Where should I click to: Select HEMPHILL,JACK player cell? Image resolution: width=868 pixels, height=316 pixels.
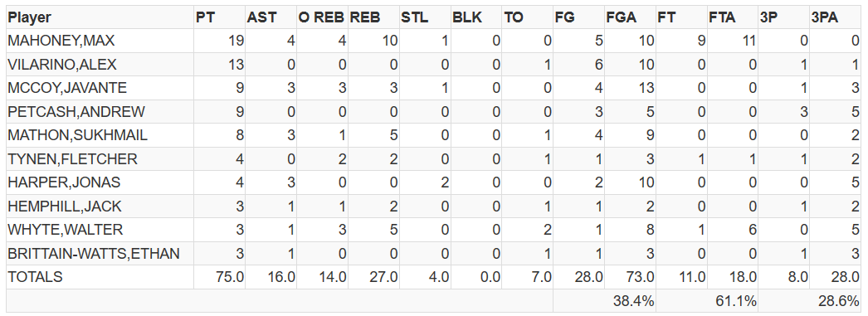pos(65,207)
